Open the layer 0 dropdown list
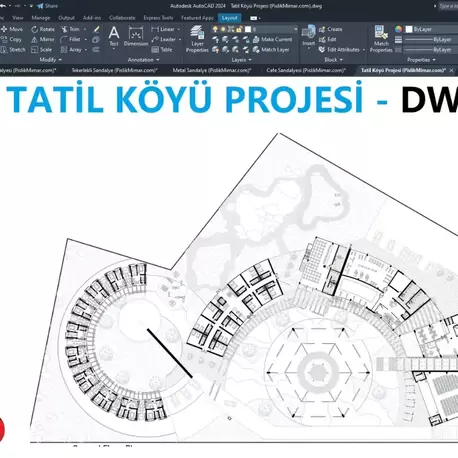 (x=295, y=29)
